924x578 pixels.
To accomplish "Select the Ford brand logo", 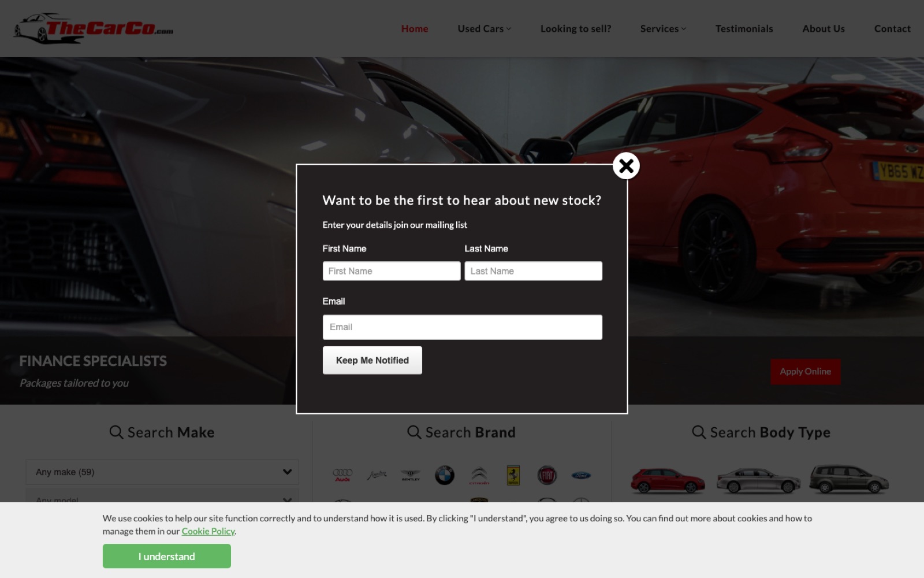I will click(x=581, y=475).
